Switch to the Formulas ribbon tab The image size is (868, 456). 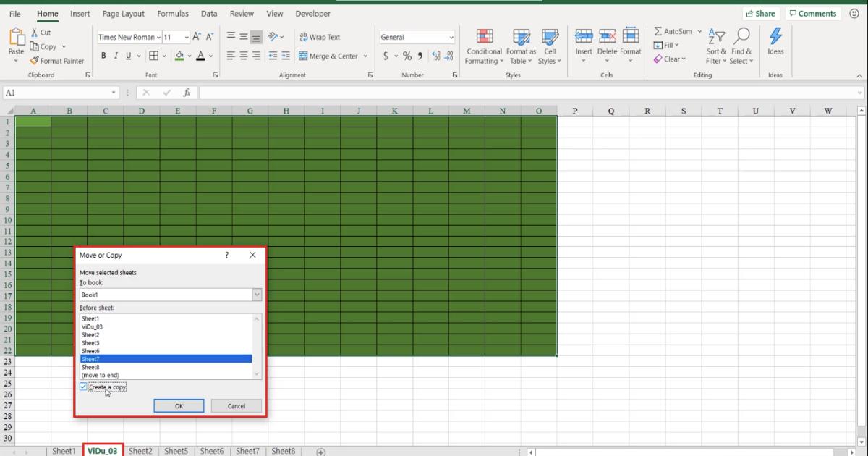(173, 13)
